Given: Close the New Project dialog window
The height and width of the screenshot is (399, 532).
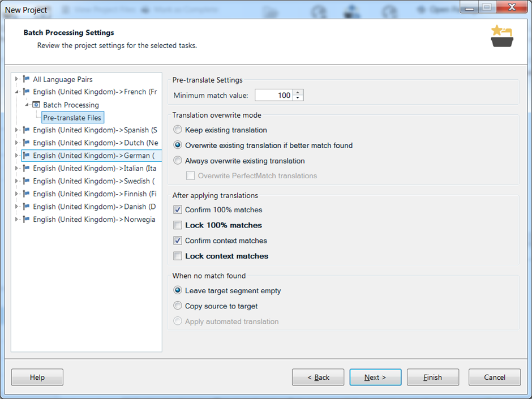Looking at the screenshot, I should 512,7.
